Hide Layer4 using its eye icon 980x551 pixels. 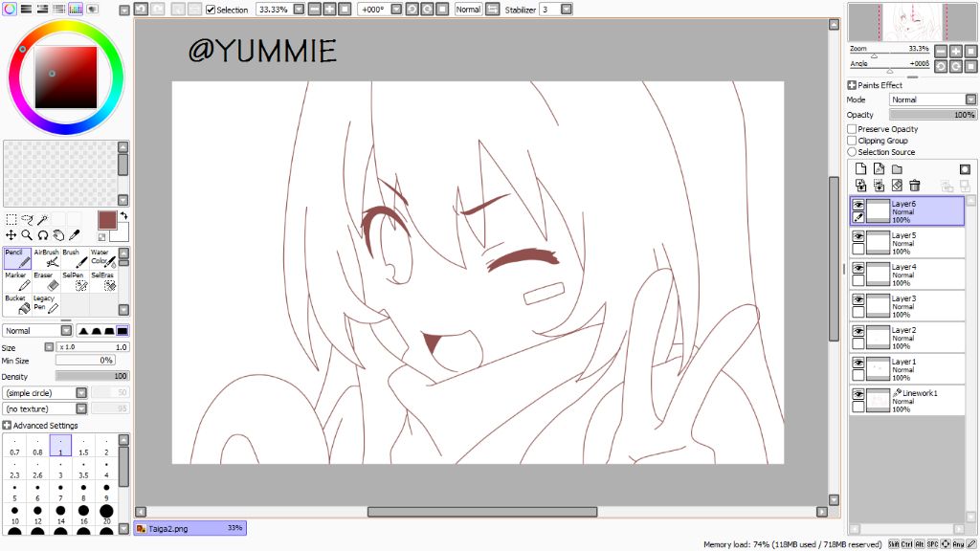coord(858,268)
